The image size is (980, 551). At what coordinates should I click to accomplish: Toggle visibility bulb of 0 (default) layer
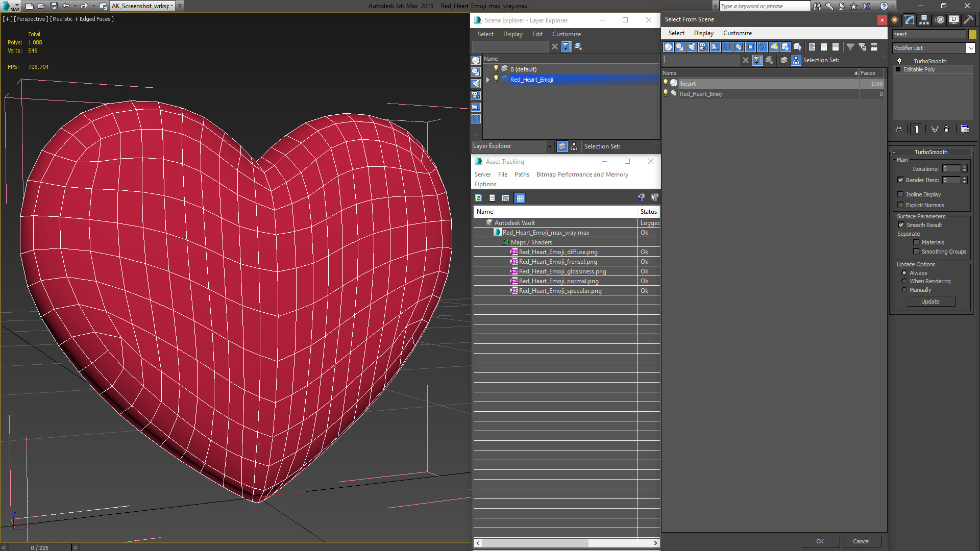pyautogui.click(x=496, y=69)
